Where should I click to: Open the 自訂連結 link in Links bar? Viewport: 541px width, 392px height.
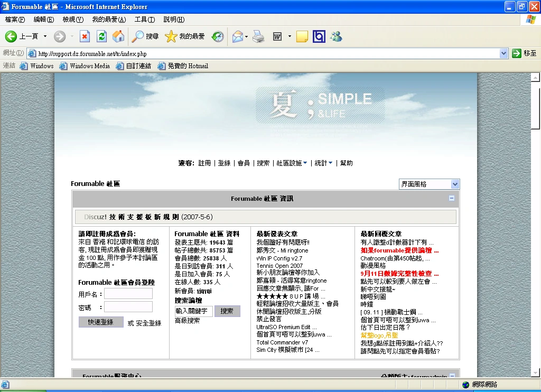tap(134, 66)
